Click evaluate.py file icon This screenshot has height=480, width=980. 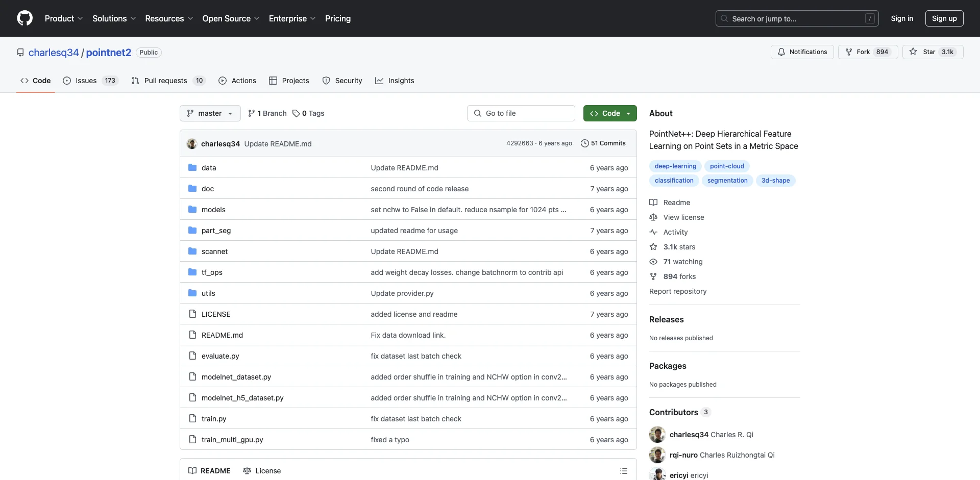click(192, 356)
